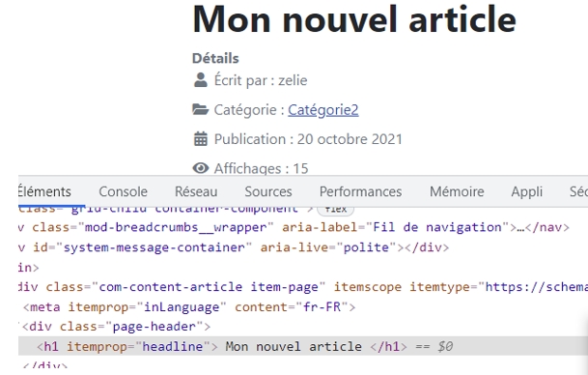
Task: Open the Réseau tab
Action: (196, 191)
